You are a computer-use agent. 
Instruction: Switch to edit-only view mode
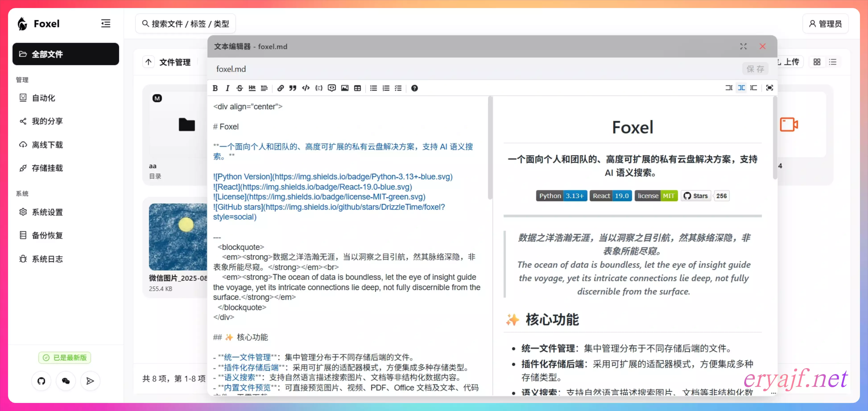click(x=729, y=88)
